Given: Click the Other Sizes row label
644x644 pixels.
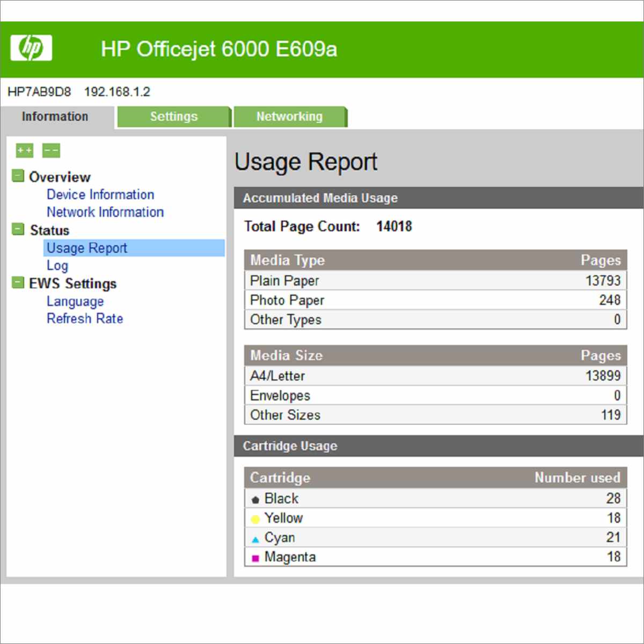Looking at the screenshot, I should coord(285,415).
